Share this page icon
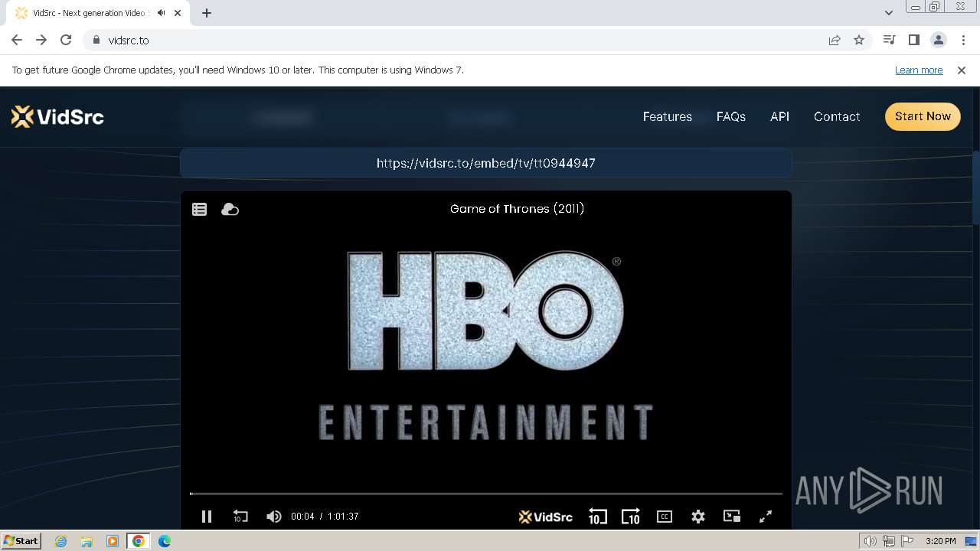 (x=835, y=40)
